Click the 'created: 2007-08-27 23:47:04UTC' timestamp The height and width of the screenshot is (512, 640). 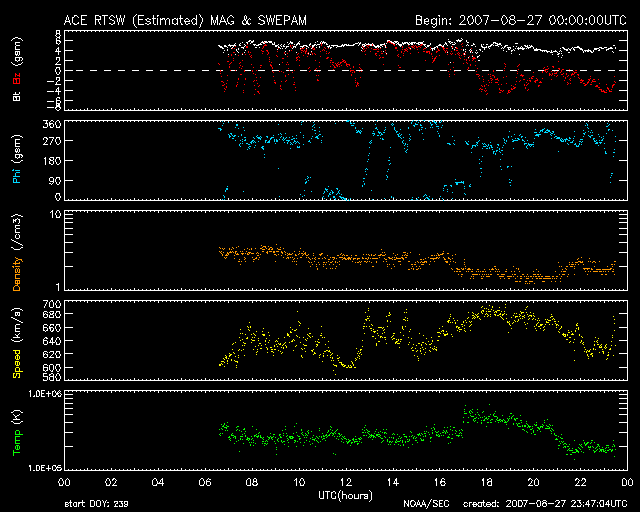545,504
